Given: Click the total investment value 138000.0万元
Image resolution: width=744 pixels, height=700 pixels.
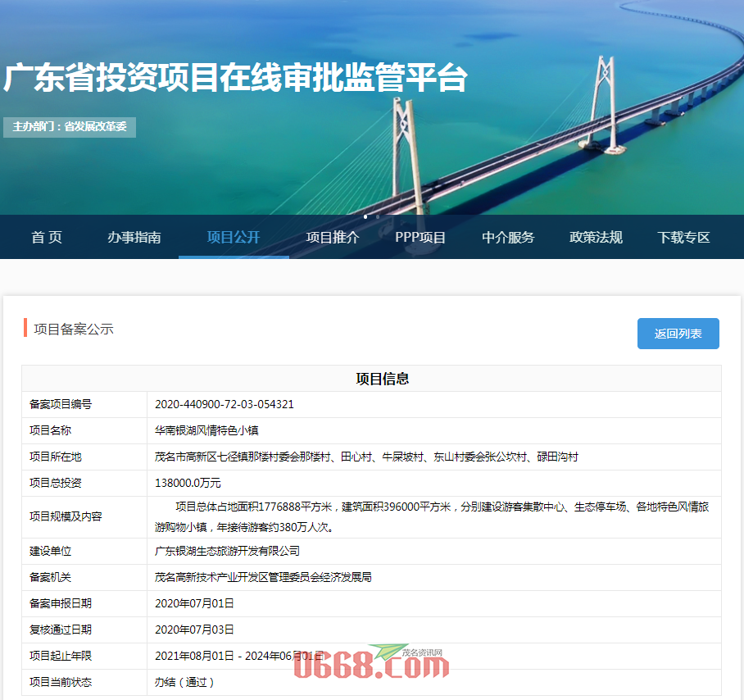Looking at the screenshot, I should (188, 483).
